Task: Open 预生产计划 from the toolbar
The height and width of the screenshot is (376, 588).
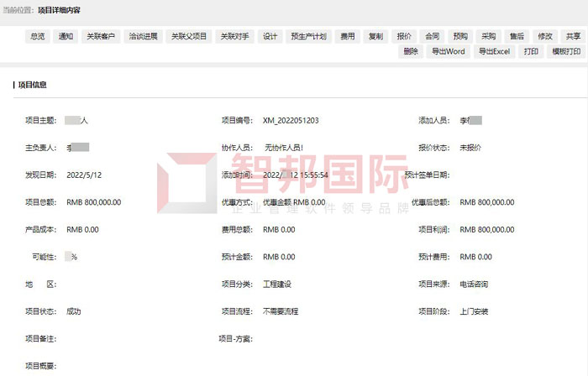Action: pos(308,37)
